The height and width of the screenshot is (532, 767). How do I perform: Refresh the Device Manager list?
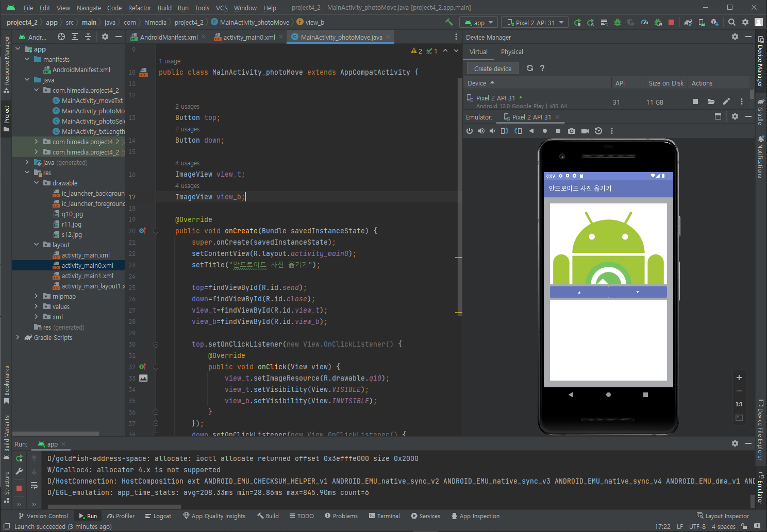[530, 68]
